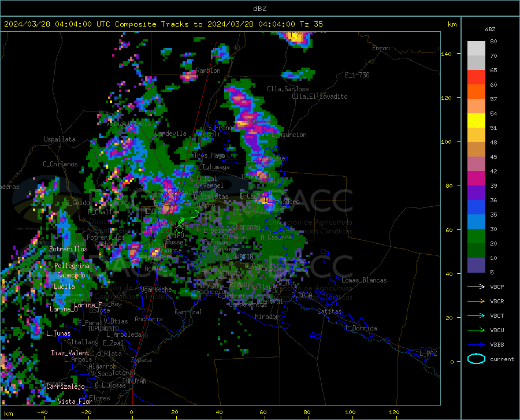Click the Pellegrina map label
The image size is (520, 420).
click(x=72, y=266)
